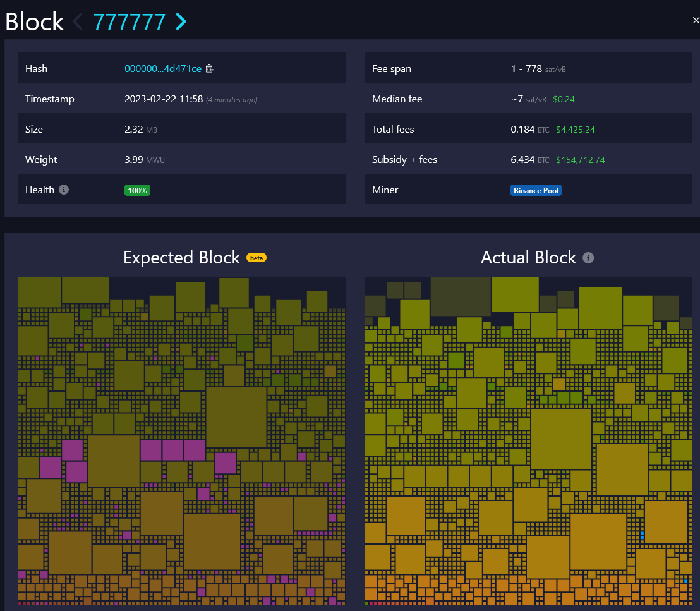Viewport: 700px width, 611px height.
Task: Pick the stacked blue transaction pair in Actual Block
Action: 642,536
